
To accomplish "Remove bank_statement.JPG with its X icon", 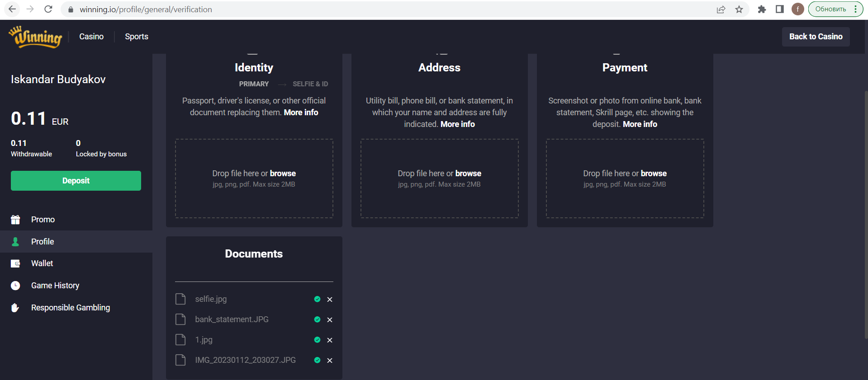I will tap(330, 320).
